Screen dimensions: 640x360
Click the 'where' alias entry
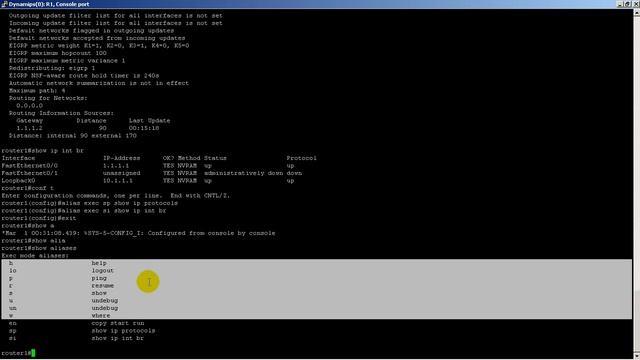click(x=101, y=316)
